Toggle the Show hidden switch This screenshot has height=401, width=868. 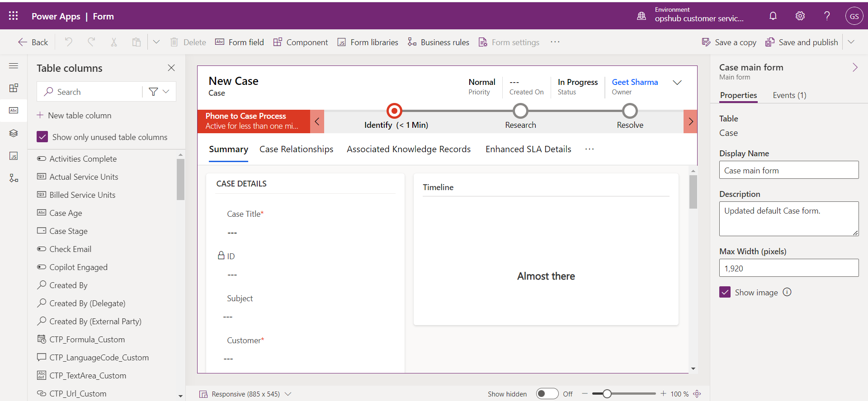pos(547,394)
